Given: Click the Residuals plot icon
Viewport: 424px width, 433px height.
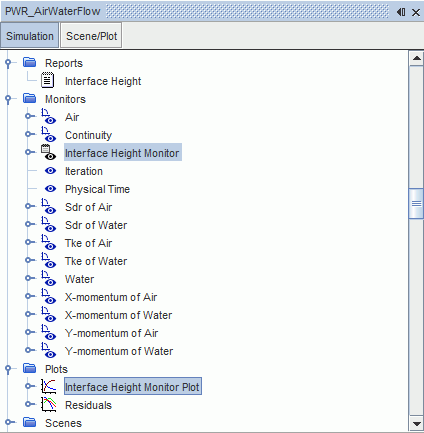Looking at the screenshot, I should coord(49,405).
